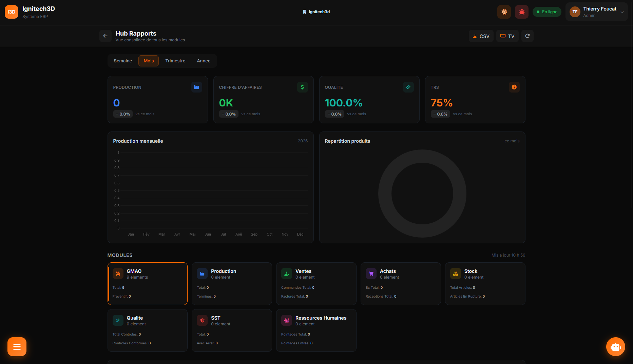Click the Production factory icon in KPI card
This screenshot has height=364, width=633.
[196, 87]
